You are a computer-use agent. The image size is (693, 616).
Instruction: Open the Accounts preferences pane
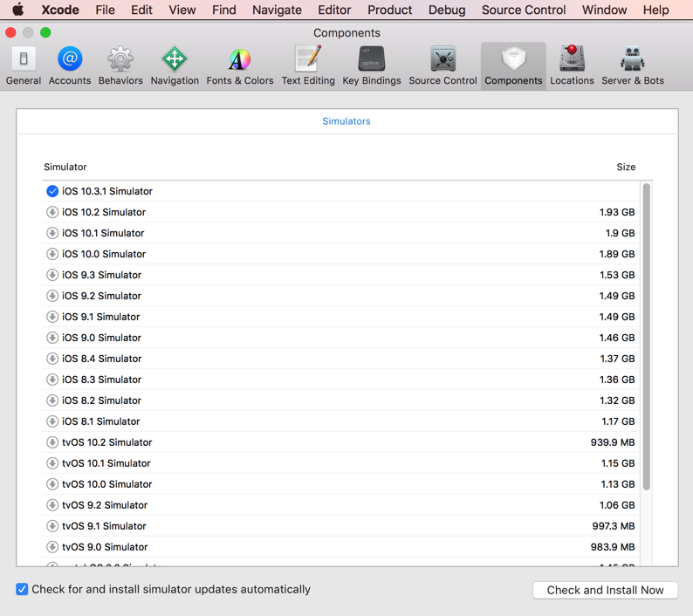(70, 65)
